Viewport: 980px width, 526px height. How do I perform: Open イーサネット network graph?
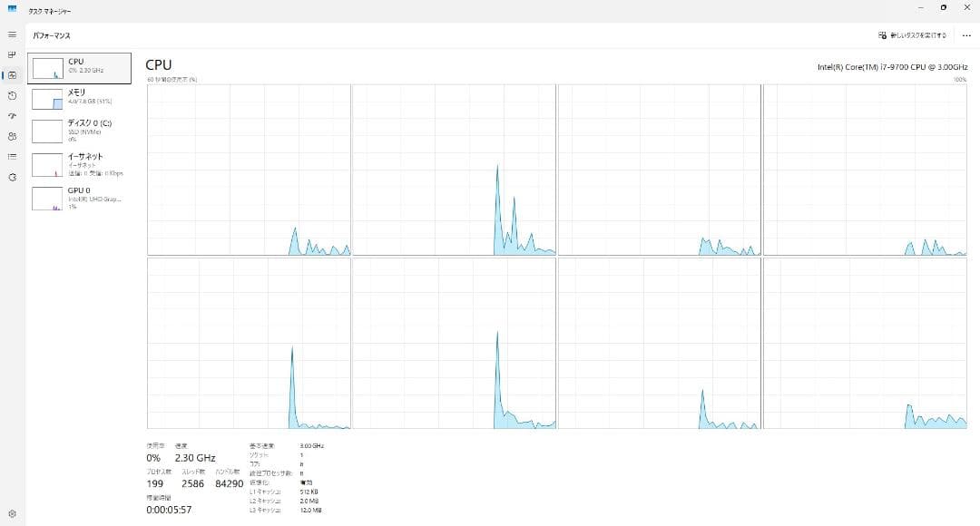(x=79, y=164)
